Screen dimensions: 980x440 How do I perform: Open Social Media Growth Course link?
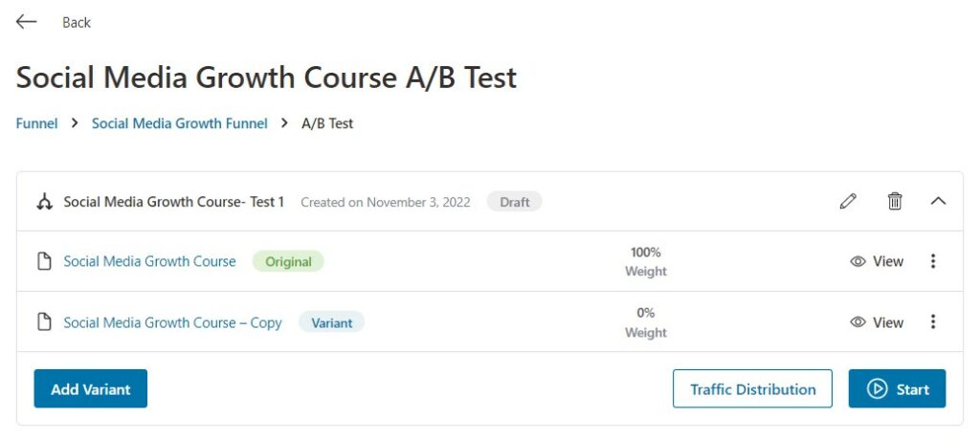tap(150, 261)
